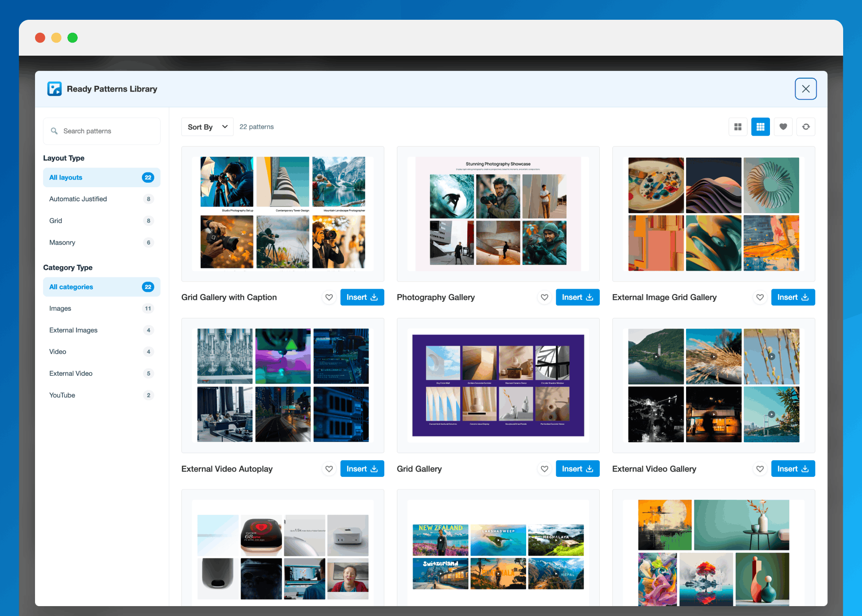The height and width of the screenshot is (616, 862).
Task: Show favorite patterns via the heart icon
Action: [783, 127]
